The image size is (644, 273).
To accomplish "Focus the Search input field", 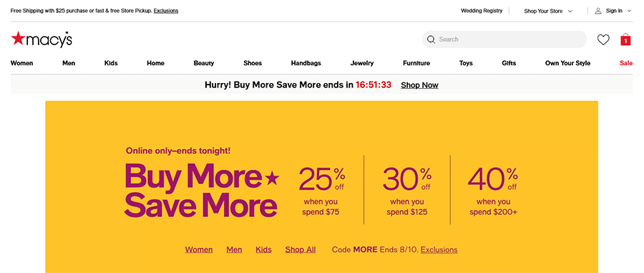I will point(504,39).
